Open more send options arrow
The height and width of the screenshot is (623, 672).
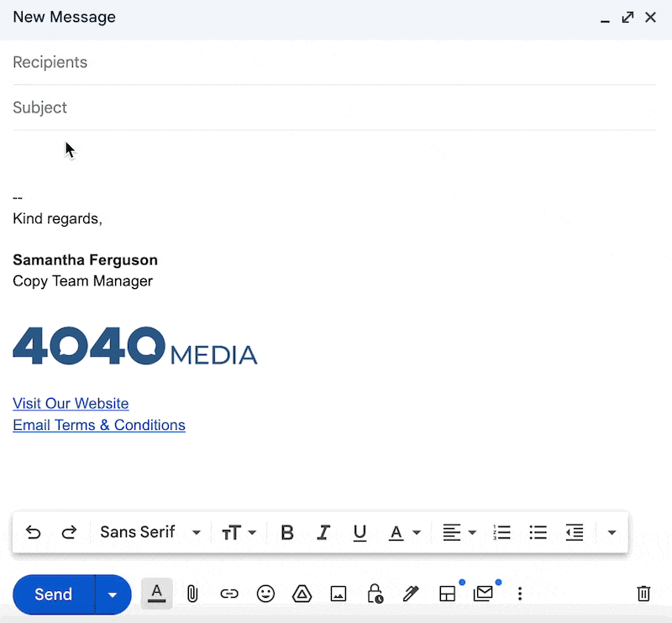click(x=113, y=594)
